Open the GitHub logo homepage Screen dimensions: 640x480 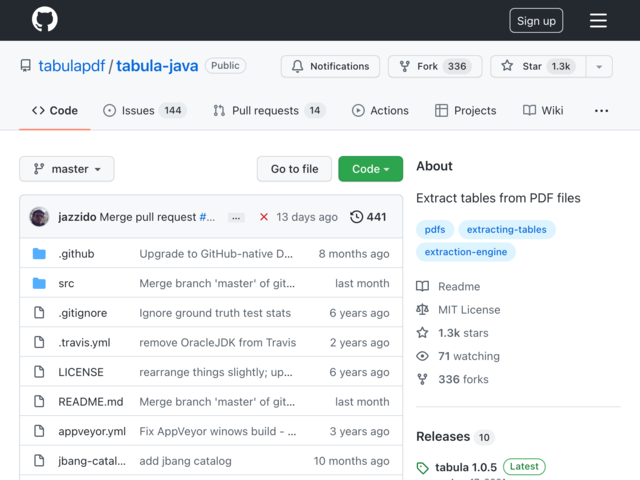click(x=44, y=19)
